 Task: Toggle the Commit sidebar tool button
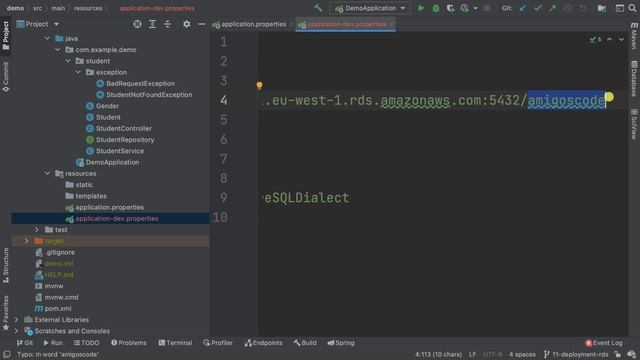(6, 77)
